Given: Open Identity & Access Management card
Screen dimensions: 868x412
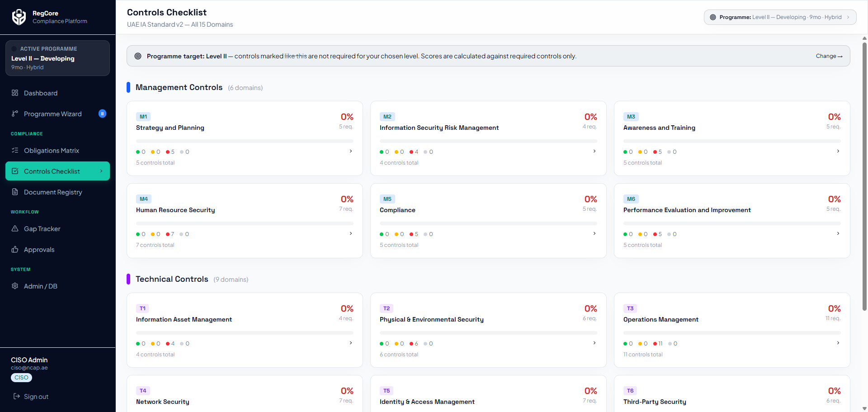Looking at the screenshot, I should point(488,393).
